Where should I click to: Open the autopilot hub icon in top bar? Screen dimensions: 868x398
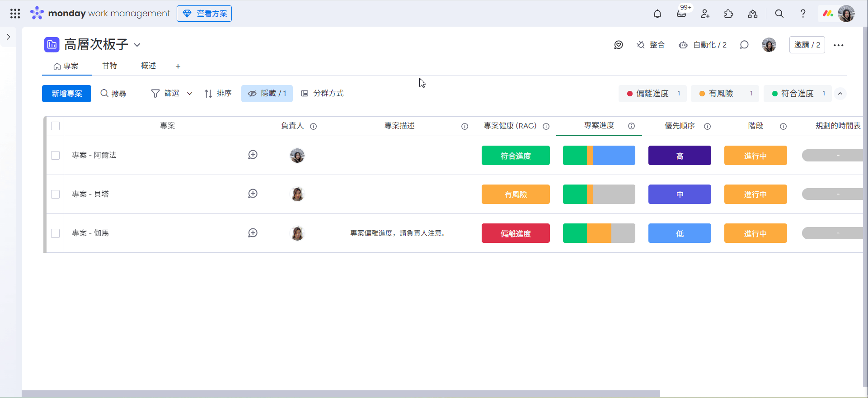pyautogui.click(x=752, y=14)
